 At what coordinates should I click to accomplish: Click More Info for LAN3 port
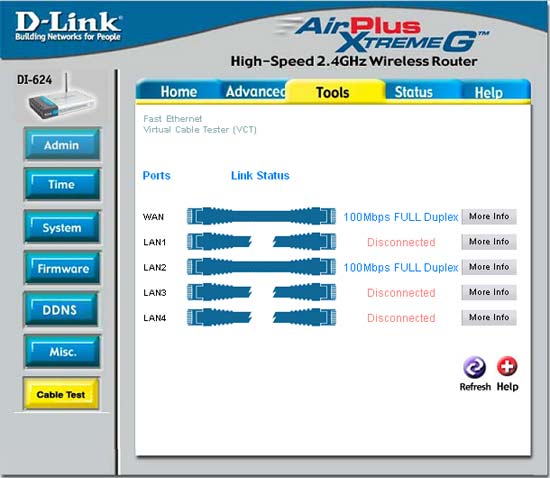point(489,292)
